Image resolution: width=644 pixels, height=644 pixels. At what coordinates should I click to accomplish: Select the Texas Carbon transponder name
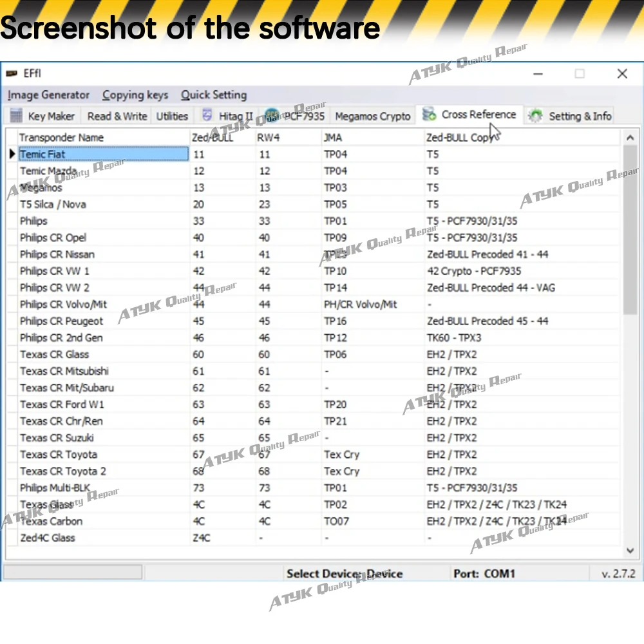point(52,522)
